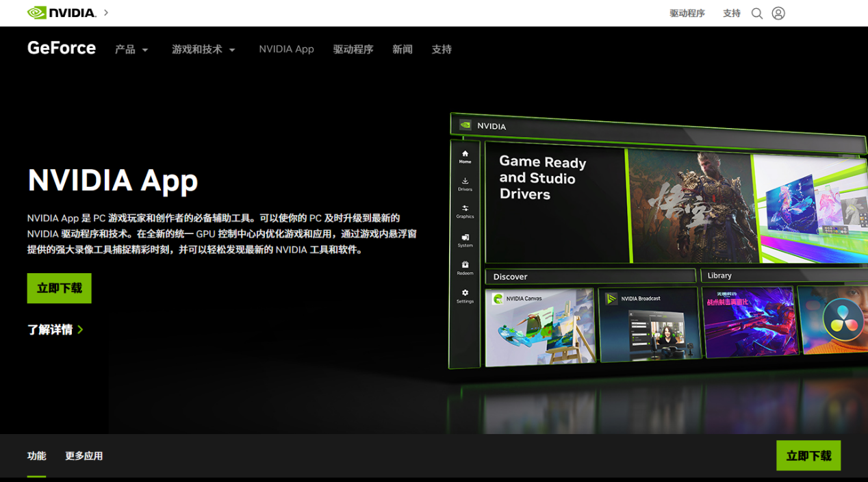Click purple game thumbnail in Library
Viewport: 868px width, 482px height.
click(750, 321)
